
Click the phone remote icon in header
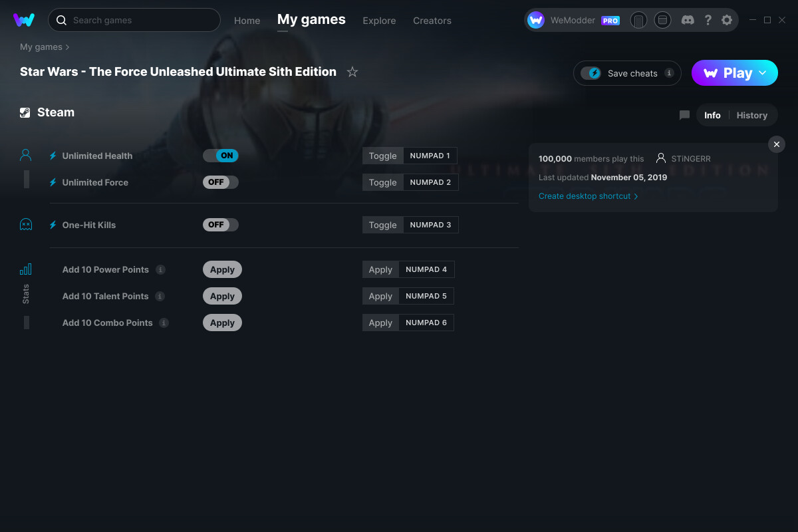[638, 20]
